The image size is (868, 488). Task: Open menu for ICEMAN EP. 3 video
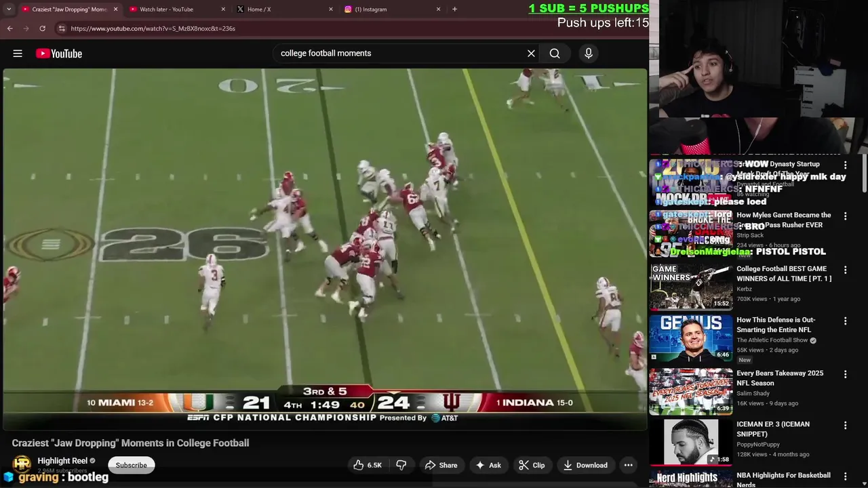[x=845, y=426]
